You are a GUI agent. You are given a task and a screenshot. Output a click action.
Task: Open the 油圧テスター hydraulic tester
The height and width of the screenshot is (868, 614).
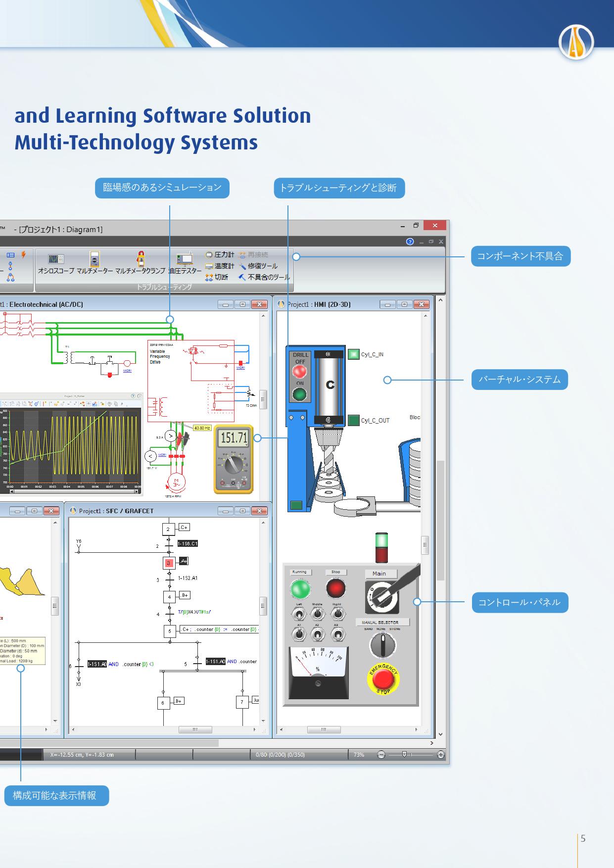(185, 263)
